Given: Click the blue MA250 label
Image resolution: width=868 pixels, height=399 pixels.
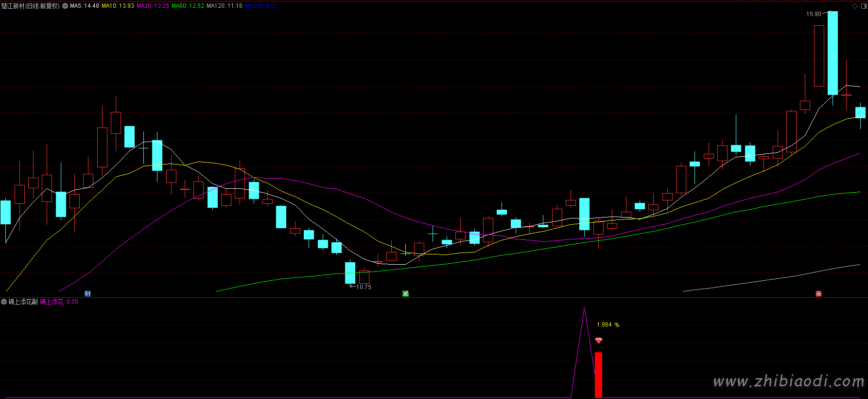Looking at the screenshot, I should click(261, 6).
